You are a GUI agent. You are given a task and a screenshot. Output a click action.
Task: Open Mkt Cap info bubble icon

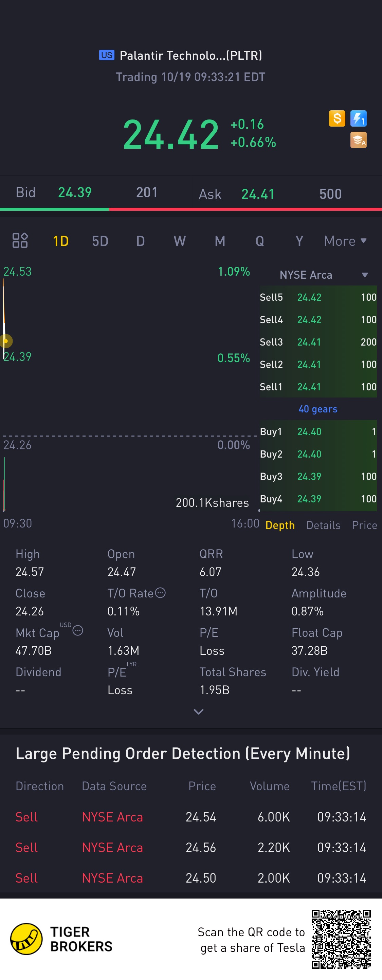tap(78, 630)
